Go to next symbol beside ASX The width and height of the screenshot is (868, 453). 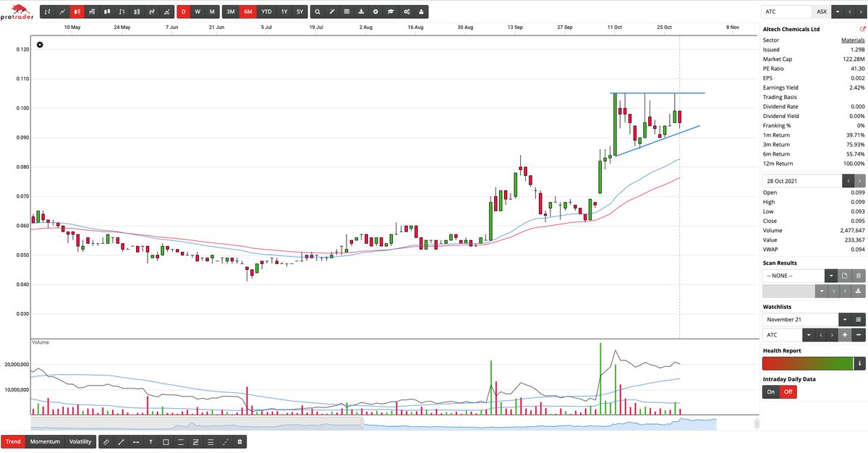tap(859, 12)
